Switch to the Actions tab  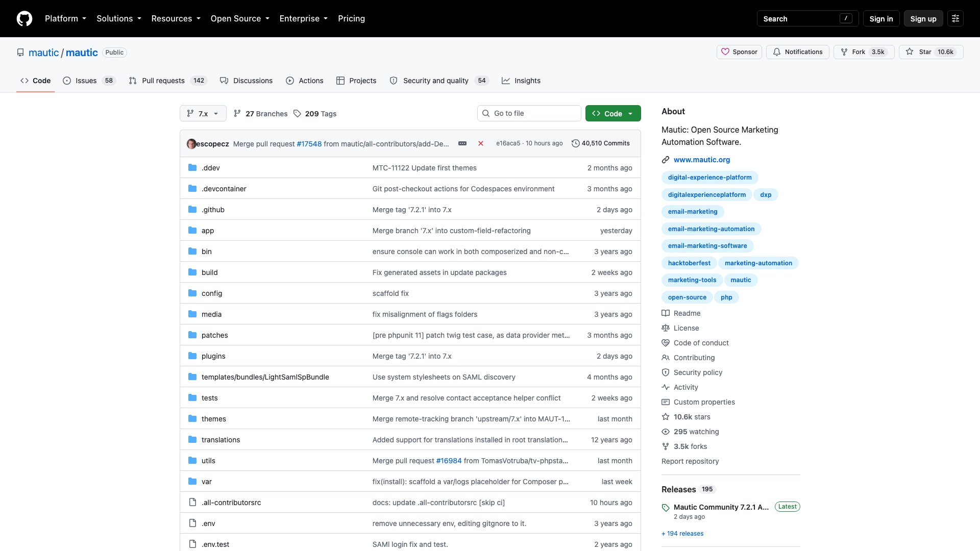(305, 81)
